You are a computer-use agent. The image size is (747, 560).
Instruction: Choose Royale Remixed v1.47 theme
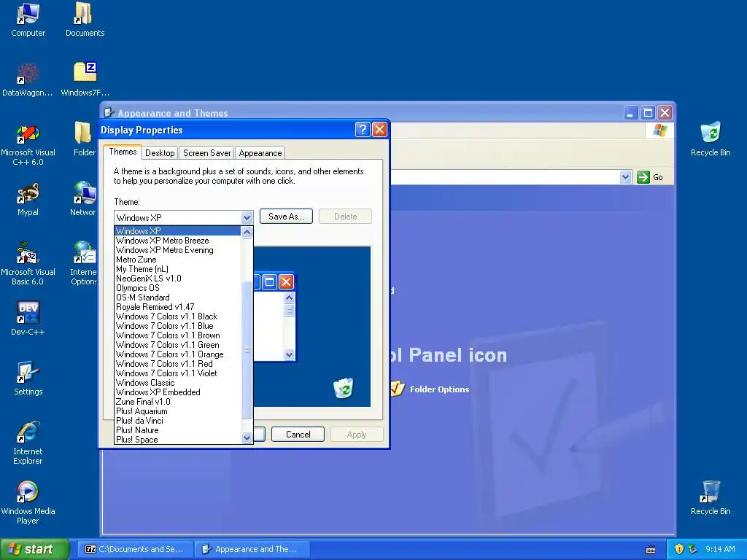pyautogui.click(x=178, y=307)
